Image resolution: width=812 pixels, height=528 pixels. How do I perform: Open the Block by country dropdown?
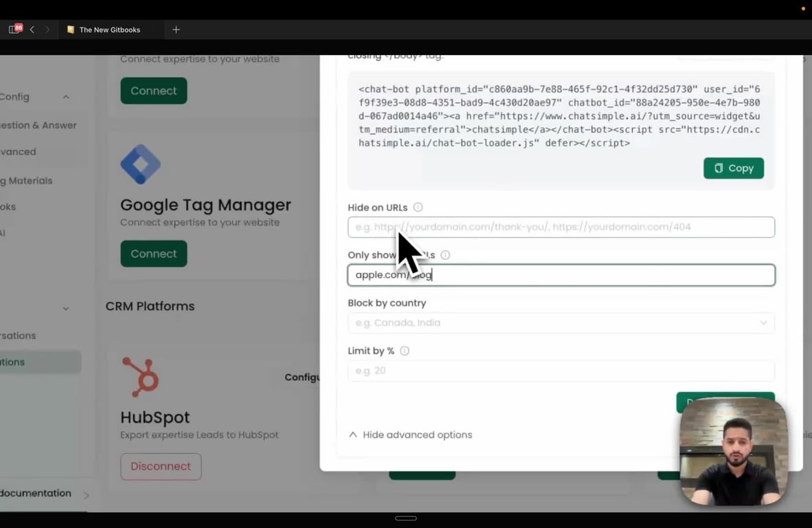561,323
